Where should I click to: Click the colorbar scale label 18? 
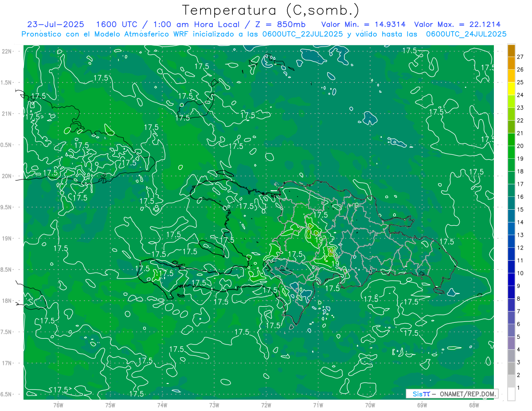tap(520, 171)
